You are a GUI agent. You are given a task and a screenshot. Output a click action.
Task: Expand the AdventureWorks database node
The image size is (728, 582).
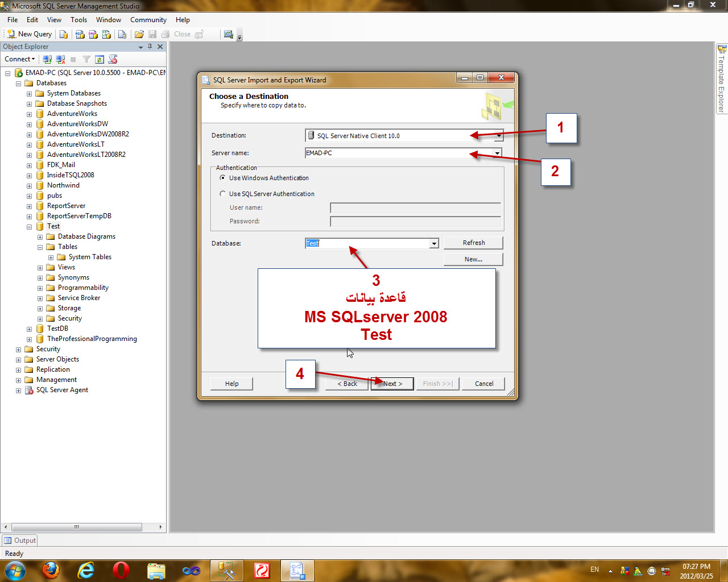click(x=29, y=114)
